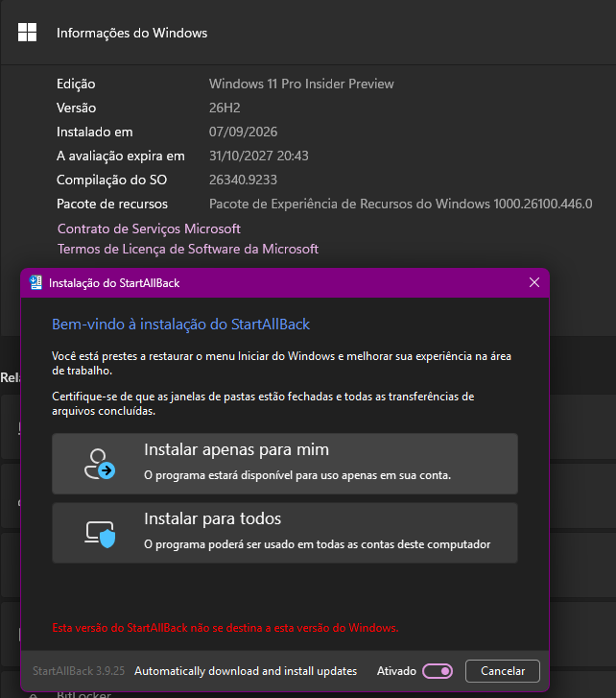Click the Instalação do StartAllBack window title
Image resolution: width=616 pixels, height=698 pixels.
pos(114,283)
